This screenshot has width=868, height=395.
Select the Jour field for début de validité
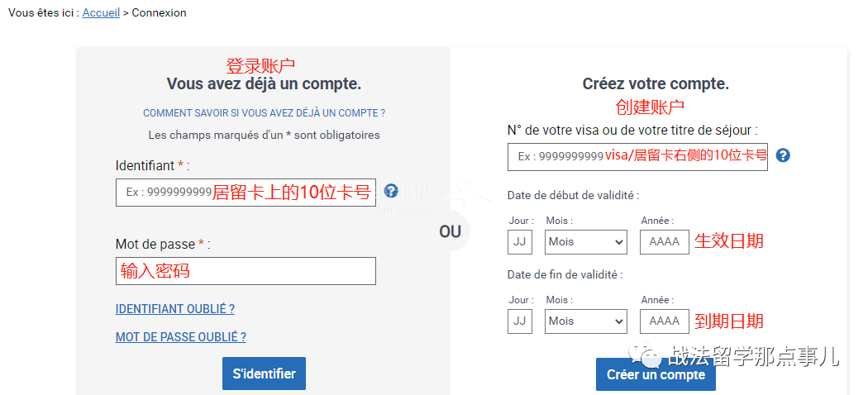520,242
